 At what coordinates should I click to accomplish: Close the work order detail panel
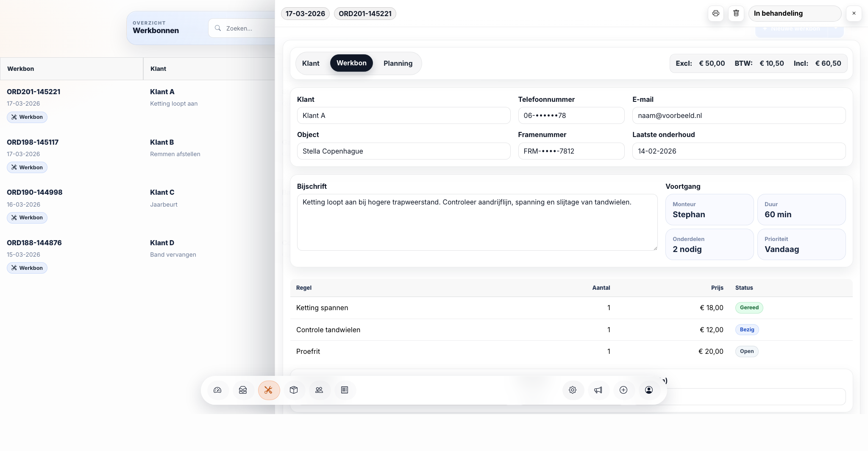pyautogui.click(x=854, y=13)
